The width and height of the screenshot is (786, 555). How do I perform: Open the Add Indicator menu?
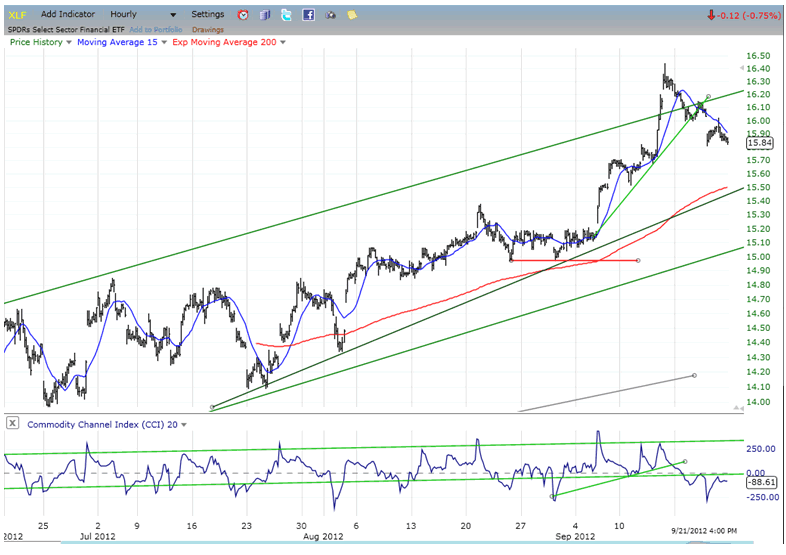coord(68,15)
